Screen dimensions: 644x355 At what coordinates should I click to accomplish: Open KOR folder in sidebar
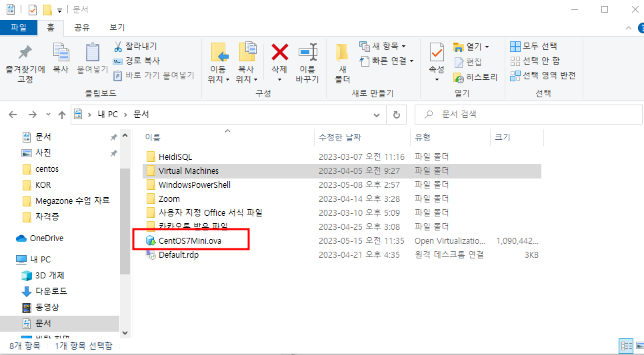[43, 185]
